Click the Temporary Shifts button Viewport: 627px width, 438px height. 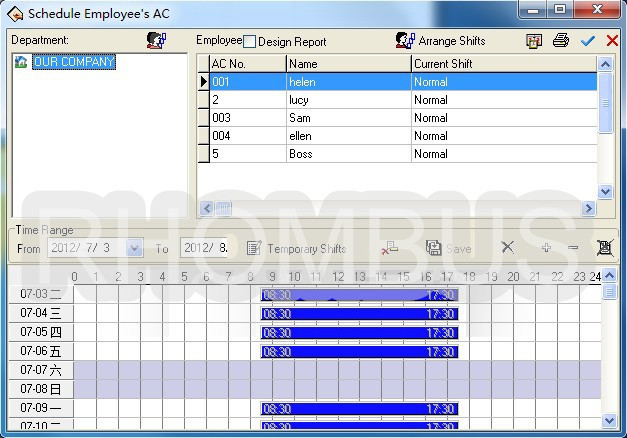[x=297, y=249]
